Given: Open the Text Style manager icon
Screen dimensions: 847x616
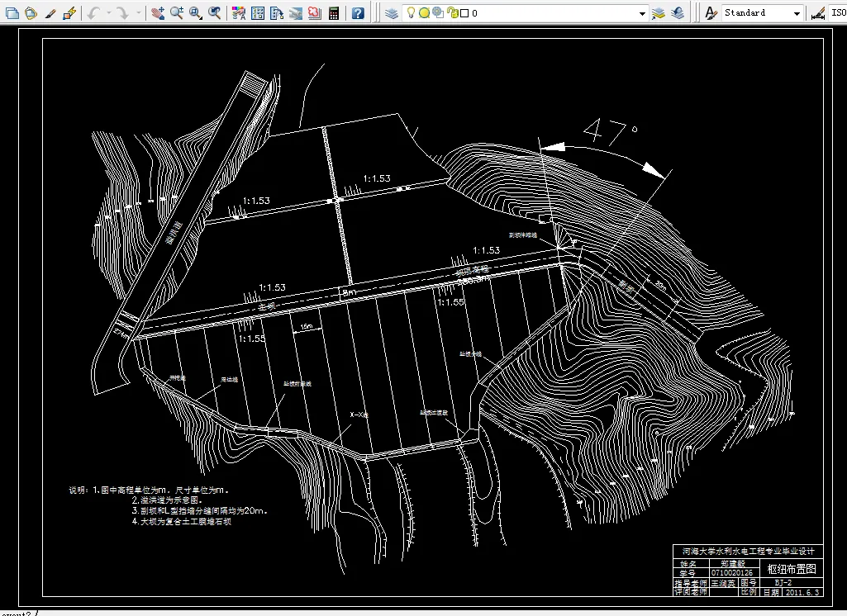Looking at the screenshot, I should (x=711, y=13).
